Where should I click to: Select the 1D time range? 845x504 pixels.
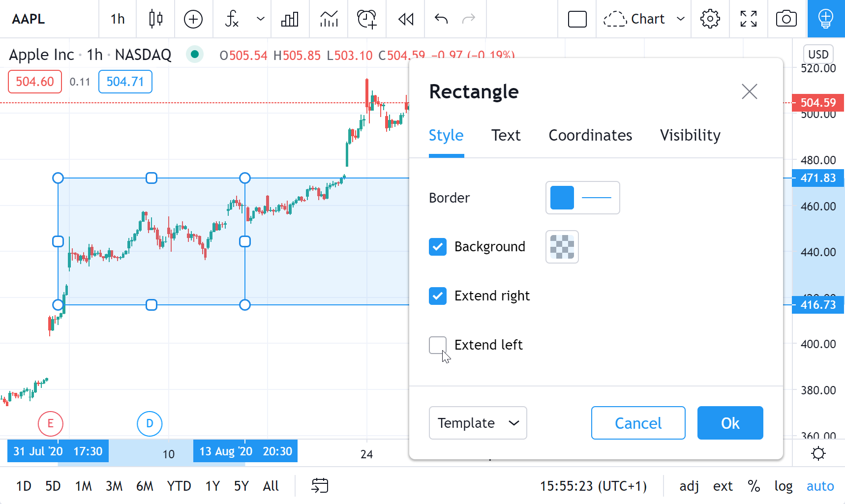coord(24,486)
